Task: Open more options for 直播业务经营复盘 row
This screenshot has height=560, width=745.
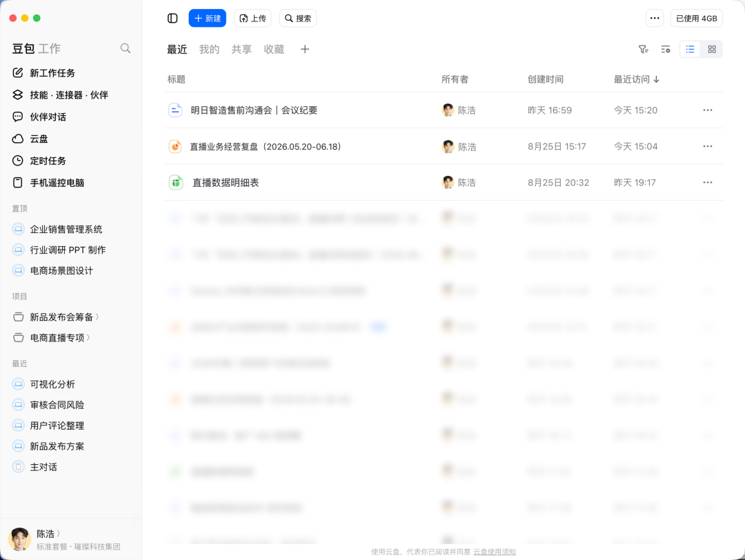Action: [x=708, y=146]
